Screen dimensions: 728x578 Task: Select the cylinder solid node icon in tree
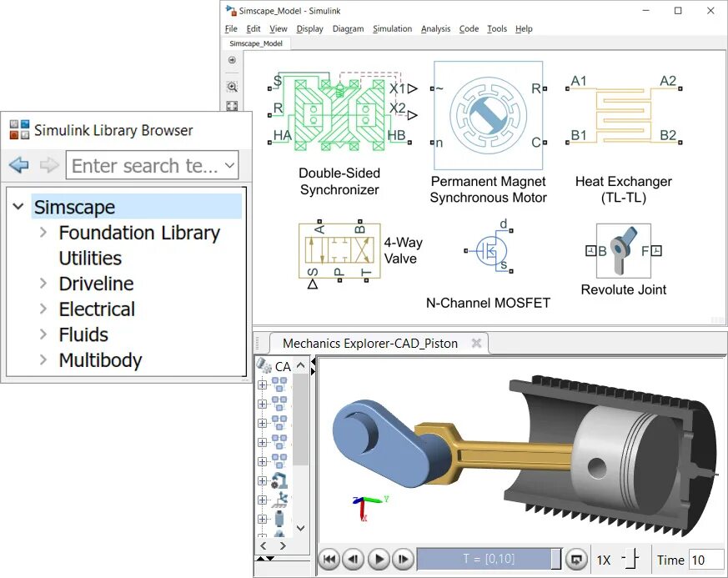pyautogui.click(x=279, y=519)
